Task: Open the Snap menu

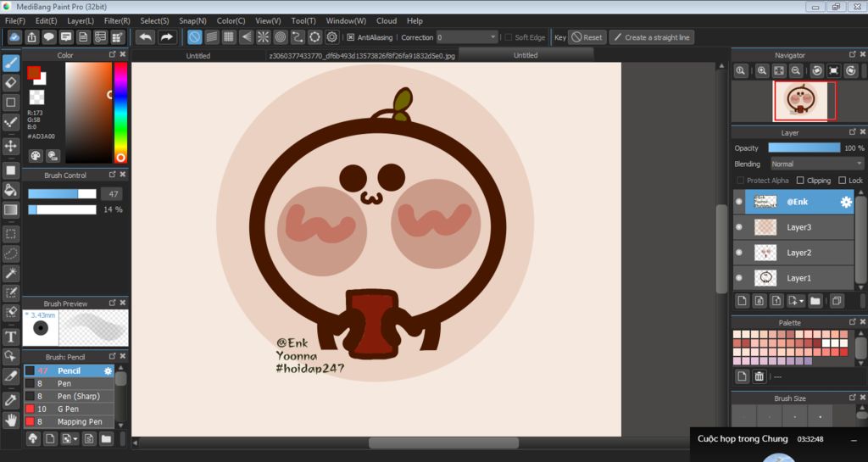Action: coord(192,20)
